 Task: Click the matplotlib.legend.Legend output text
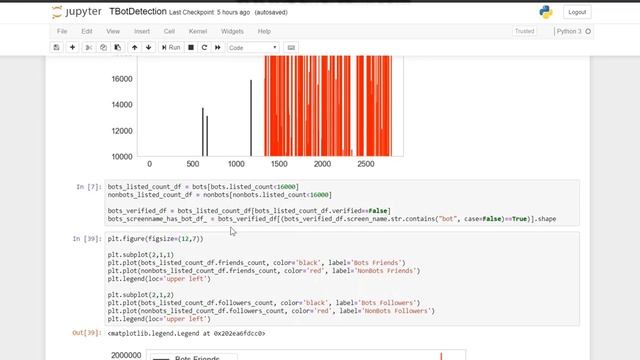187,333
